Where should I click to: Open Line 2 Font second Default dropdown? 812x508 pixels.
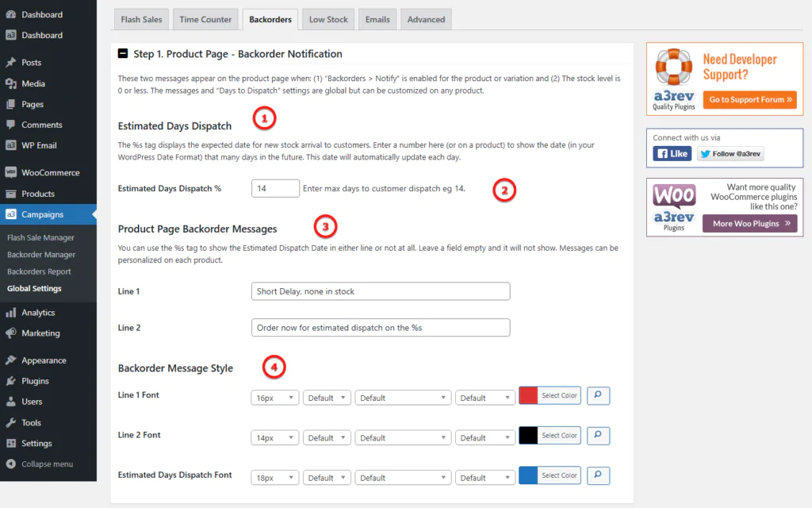coord(327,437)
